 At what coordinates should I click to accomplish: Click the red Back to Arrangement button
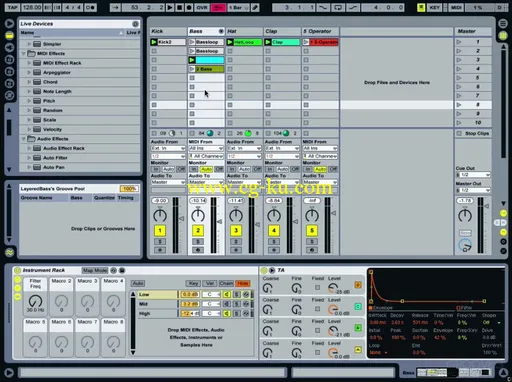tap(218, 7)
